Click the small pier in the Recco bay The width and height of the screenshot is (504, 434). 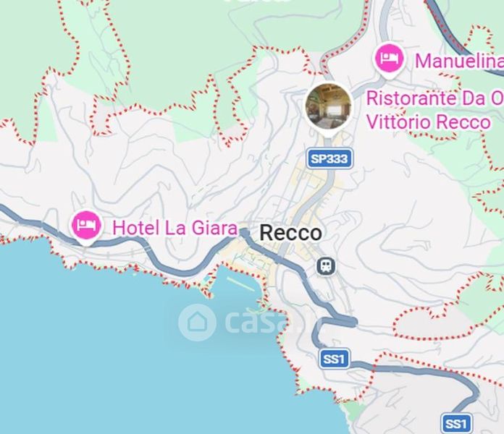[240, 284]
